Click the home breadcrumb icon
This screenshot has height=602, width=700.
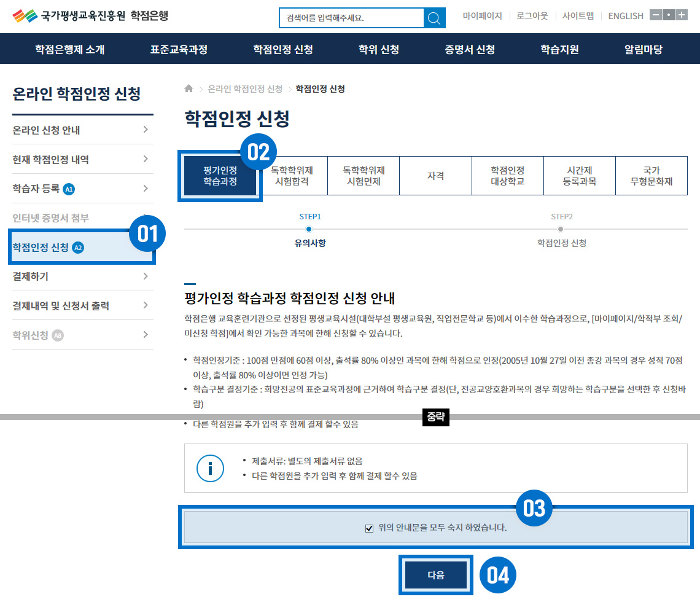pos(189,89)
